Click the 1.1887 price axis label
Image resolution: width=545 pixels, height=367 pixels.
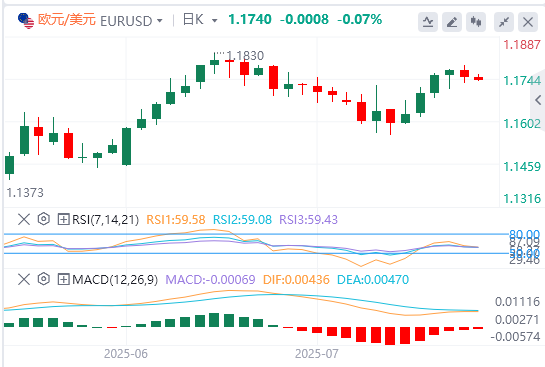click(522, 44)
